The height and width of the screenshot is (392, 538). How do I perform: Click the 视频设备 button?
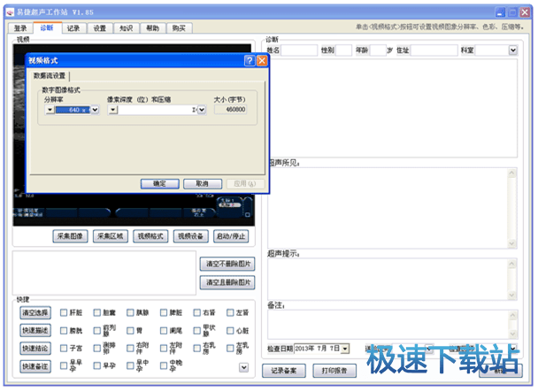[x=190, y=236]
